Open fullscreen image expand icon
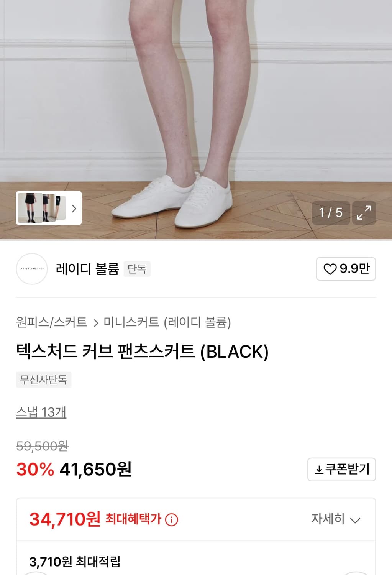 (x=364, y=213)
